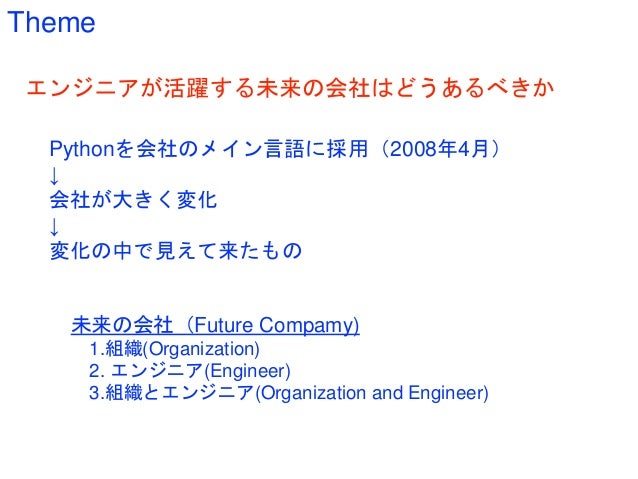
Task: Click the line starting with 'Python'
Action: pyautogui.click(x=275, y=149)
